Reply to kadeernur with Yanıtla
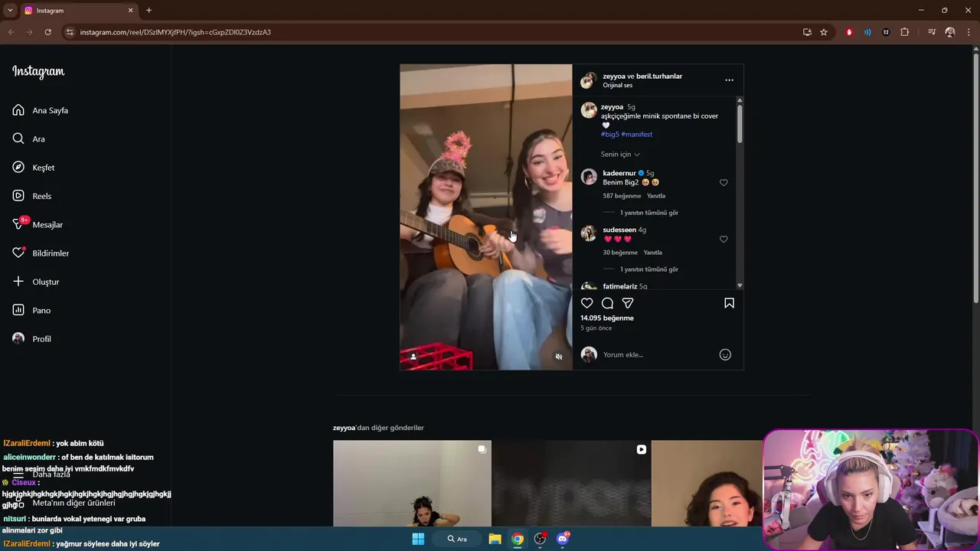980x551 pixels. [656, 196]
